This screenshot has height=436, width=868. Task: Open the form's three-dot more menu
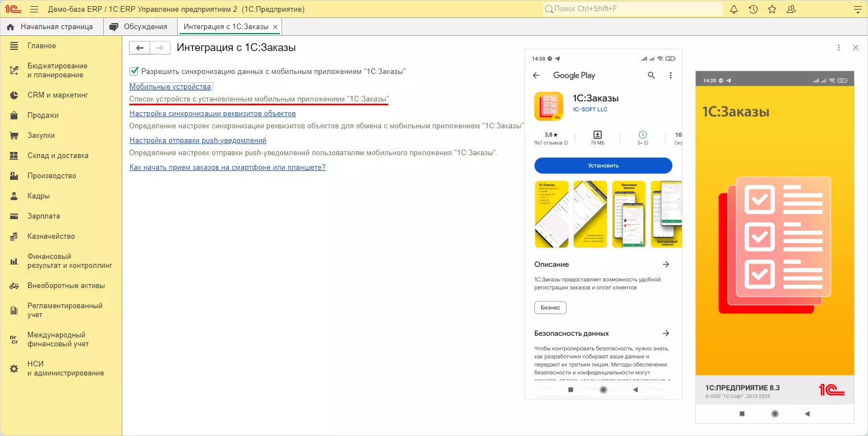pos(839,48)
